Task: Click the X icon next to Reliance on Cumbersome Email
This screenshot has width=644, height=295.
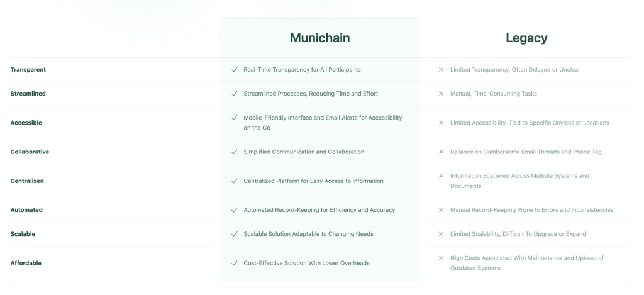Action: (x=441, y=152)
